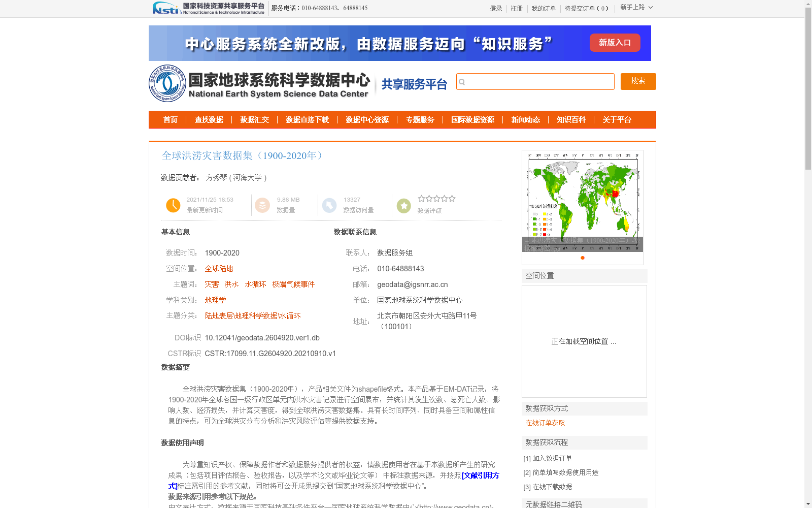Click the orange clock icon for 最新更新时间
The width and height of the screenshot is (812, 508).
[x=173, y=205]
